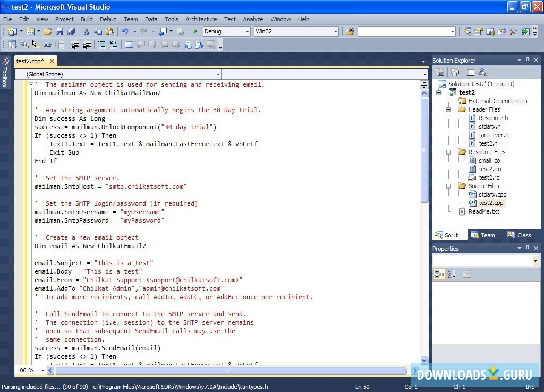Image resolution: width=544 pixels, height=392 pixels.
Task: Click the editor vertical scrollbar thumb
Action: pyautogui.click(x=424, y=150)
